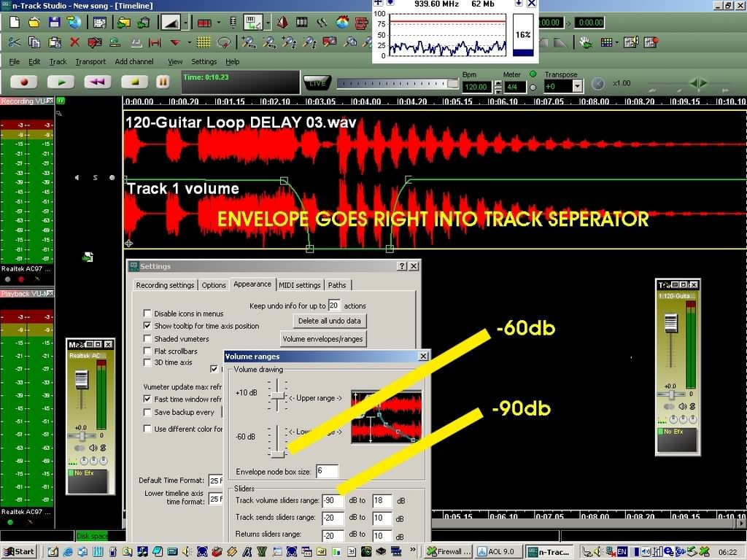747x560 pixels.
Task: Enable the 3D time axis checkbox
Action: 147,362
